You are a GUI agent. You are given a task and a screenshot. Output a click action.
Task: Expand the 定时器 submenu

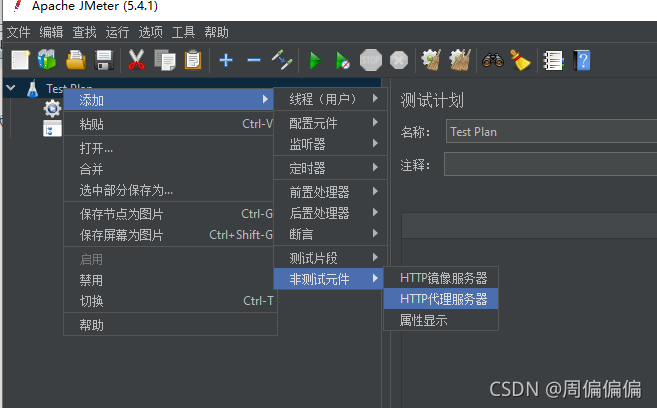330,168
